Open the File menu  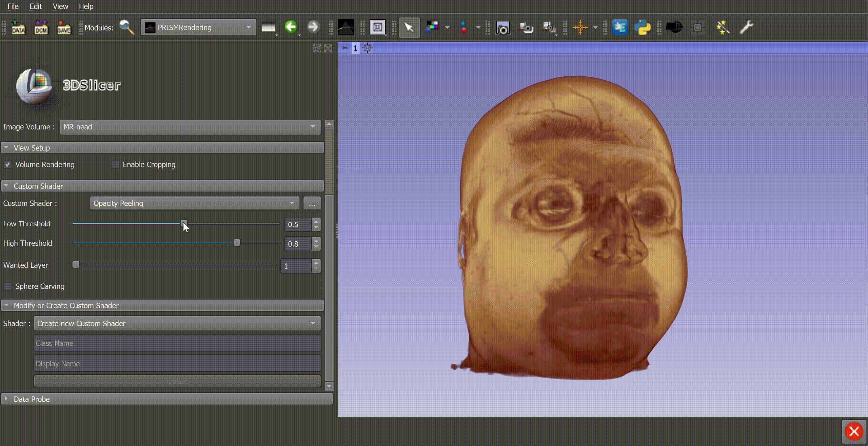(13, 6)
